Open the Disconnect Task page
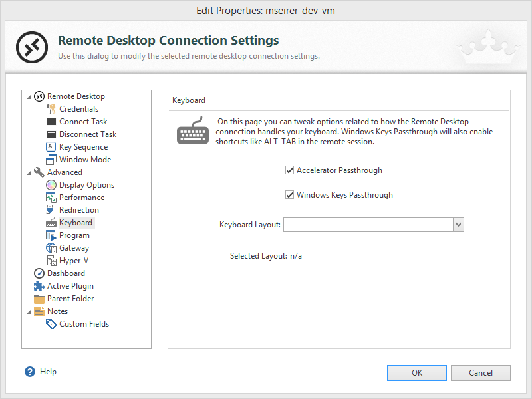 tap(88, 134)
